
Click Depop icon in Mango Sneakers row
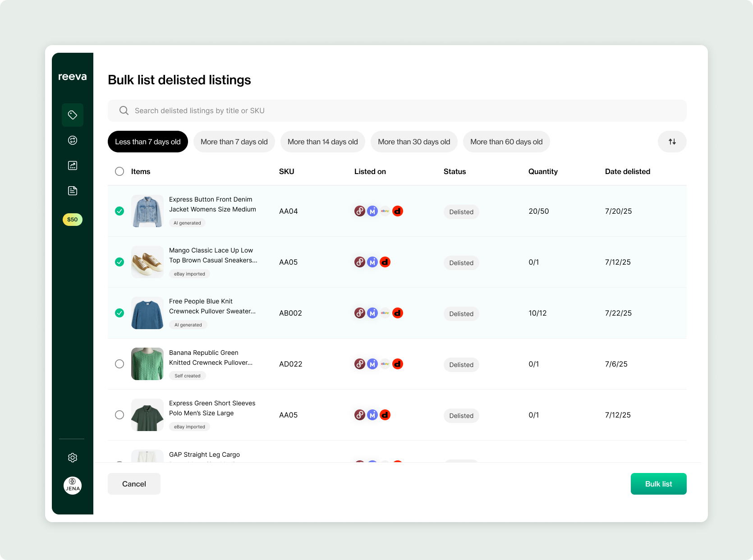point(385,262)
